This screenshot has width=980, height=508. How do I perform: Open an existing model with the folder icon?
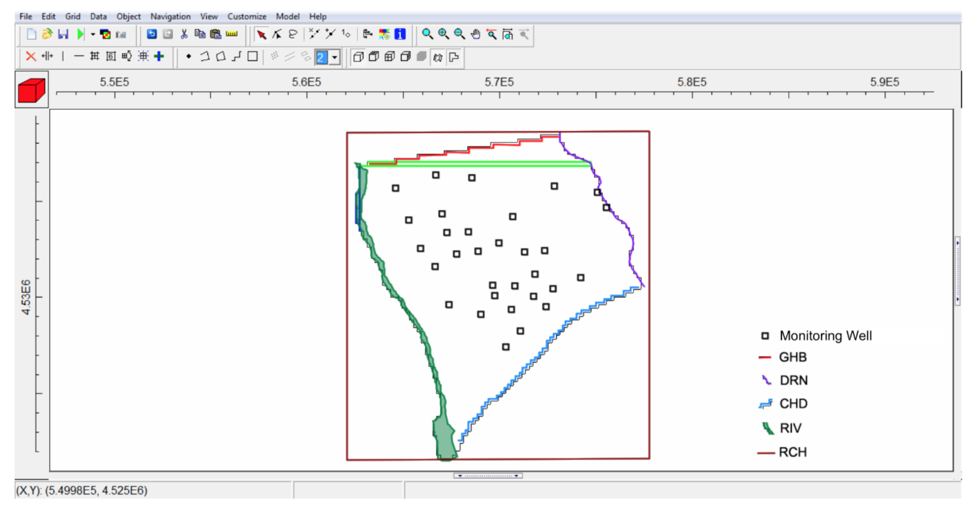47,34
